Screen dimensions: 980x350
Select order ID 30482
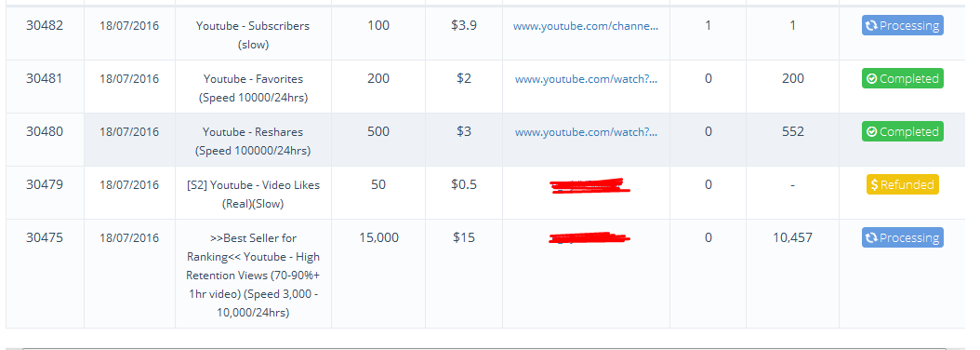click(45, 26)
